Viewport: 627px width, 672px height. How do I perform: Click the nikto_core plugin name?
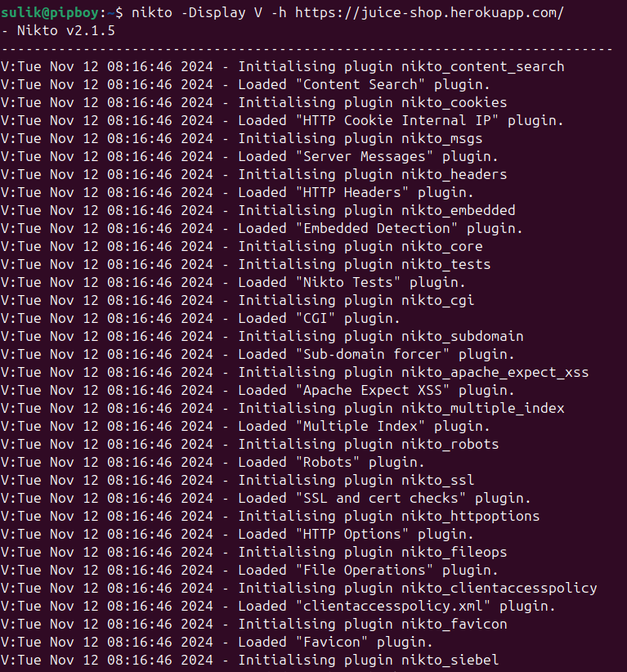442,247
